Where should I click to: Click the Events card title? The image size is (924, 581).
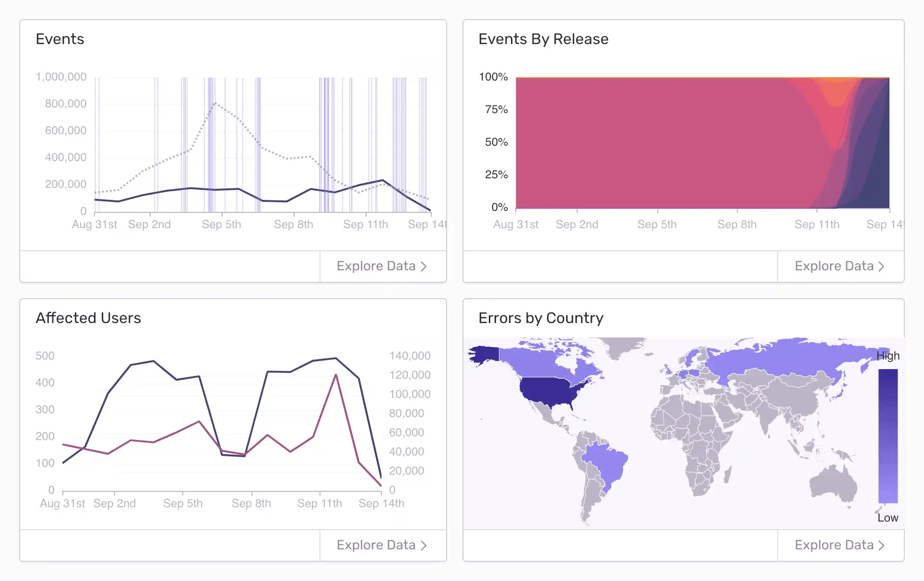pos(60,39)
